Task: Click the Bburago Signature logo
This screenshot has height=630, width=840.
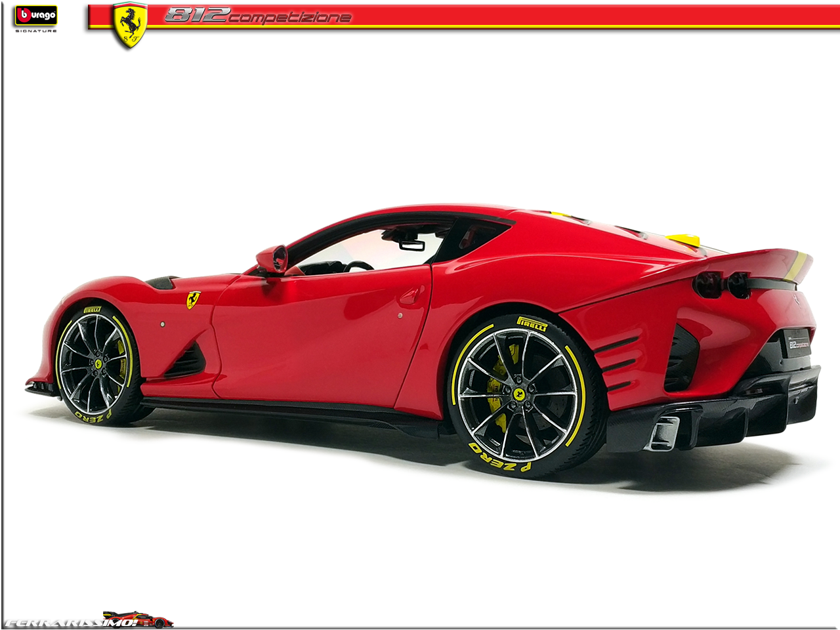Action: tap(36, 17)
